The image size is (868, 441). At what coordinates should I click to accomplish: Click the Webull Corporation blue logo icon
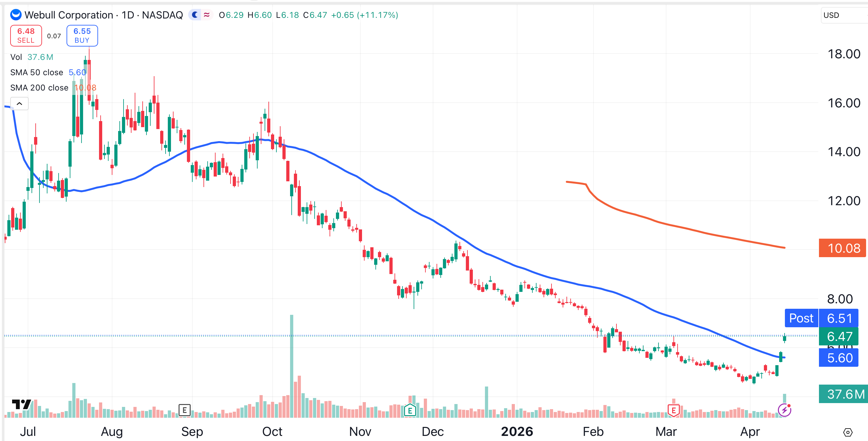tap(16, 15)
